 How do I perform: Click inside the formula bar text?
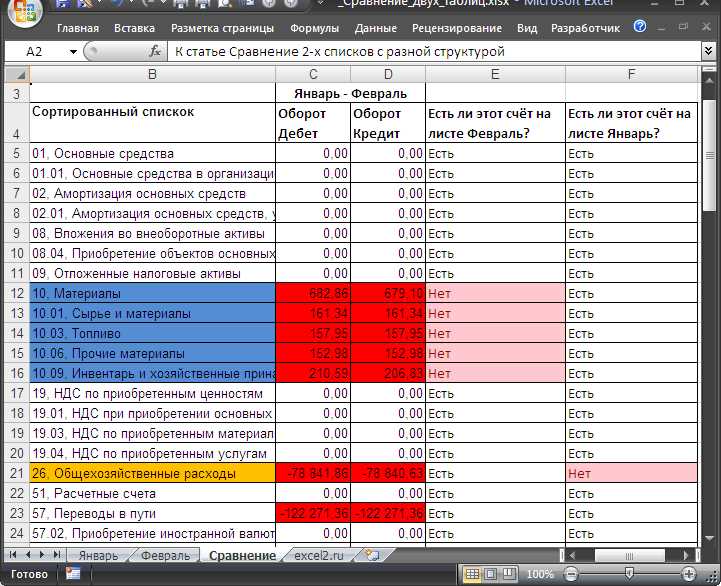[339, 52]
